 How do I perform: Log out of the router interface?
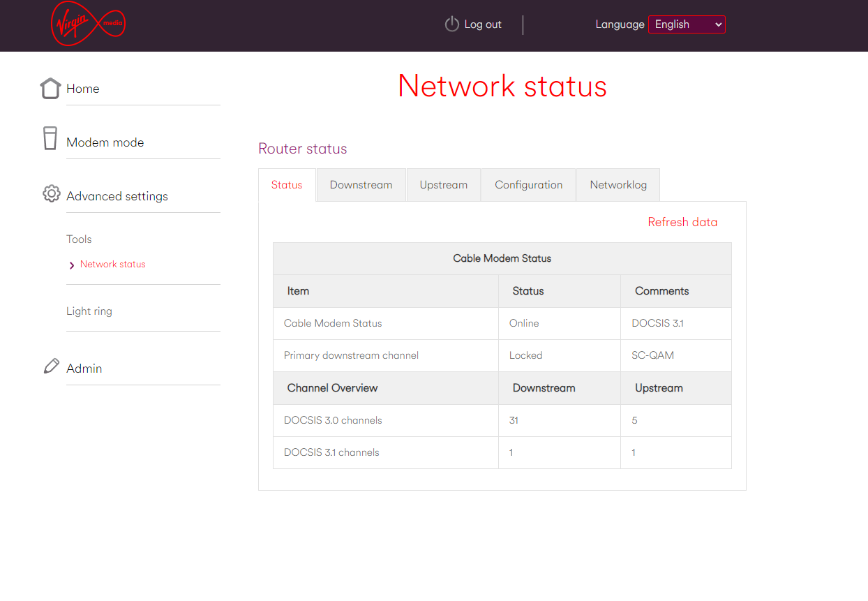click(482, 24)
